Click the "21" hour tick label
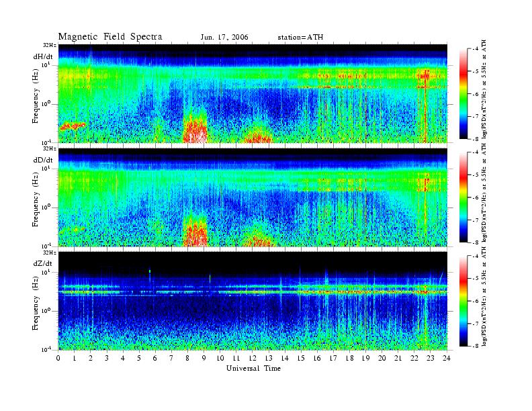 (398, 358)
